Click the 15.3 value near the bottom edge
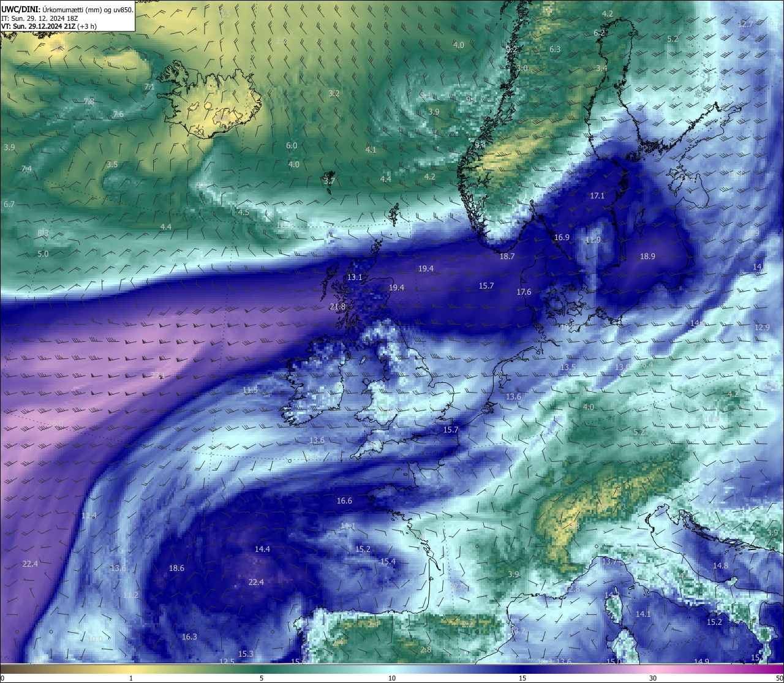 [x=246, y=654]
